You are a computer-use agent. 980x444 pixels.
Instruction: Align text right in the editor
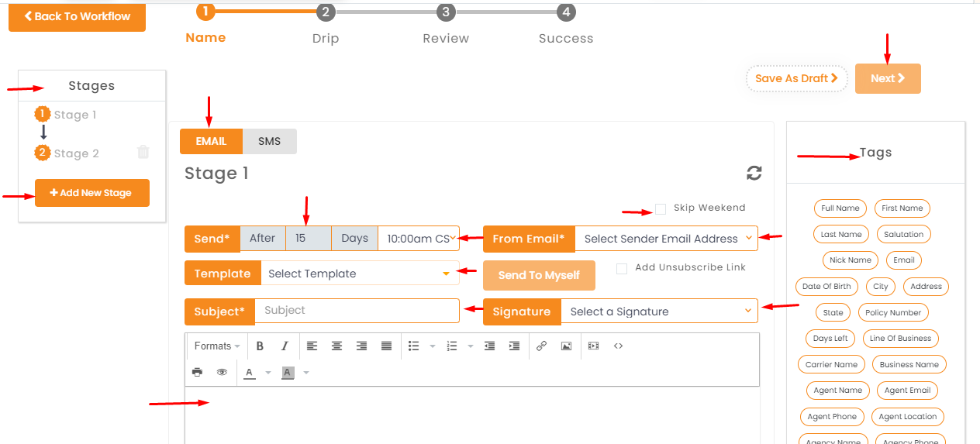[x=361, y=346]
